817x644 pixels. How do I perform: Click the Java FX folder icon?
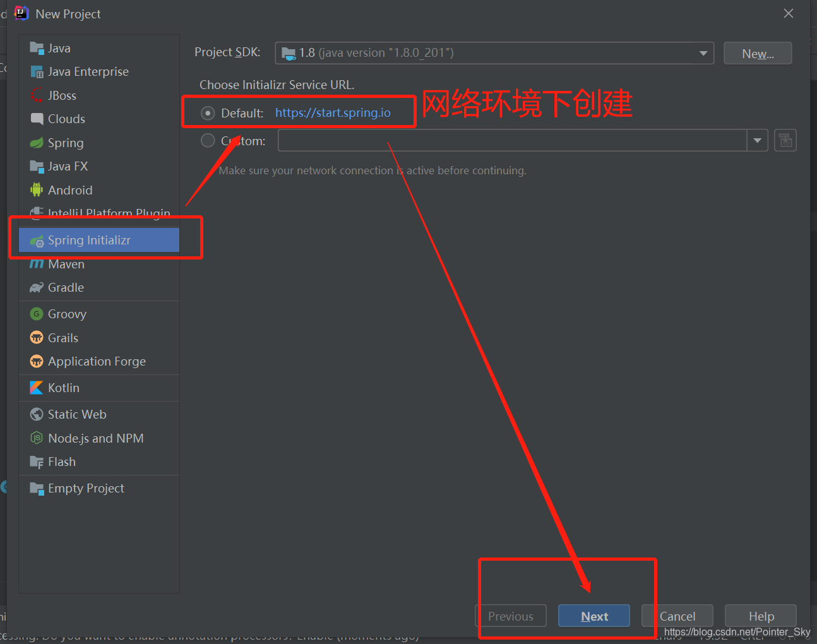pyautogui.click(x=37, y=166)
